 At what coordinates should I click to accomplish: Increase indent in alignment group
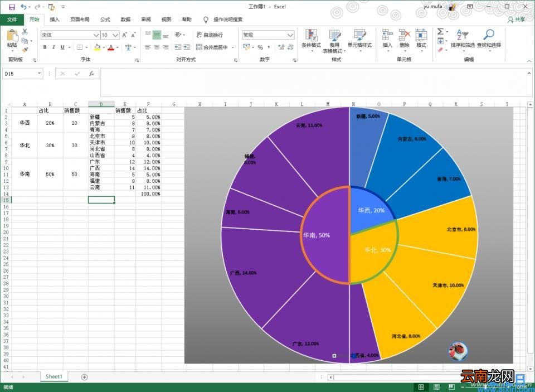point(187,47)
